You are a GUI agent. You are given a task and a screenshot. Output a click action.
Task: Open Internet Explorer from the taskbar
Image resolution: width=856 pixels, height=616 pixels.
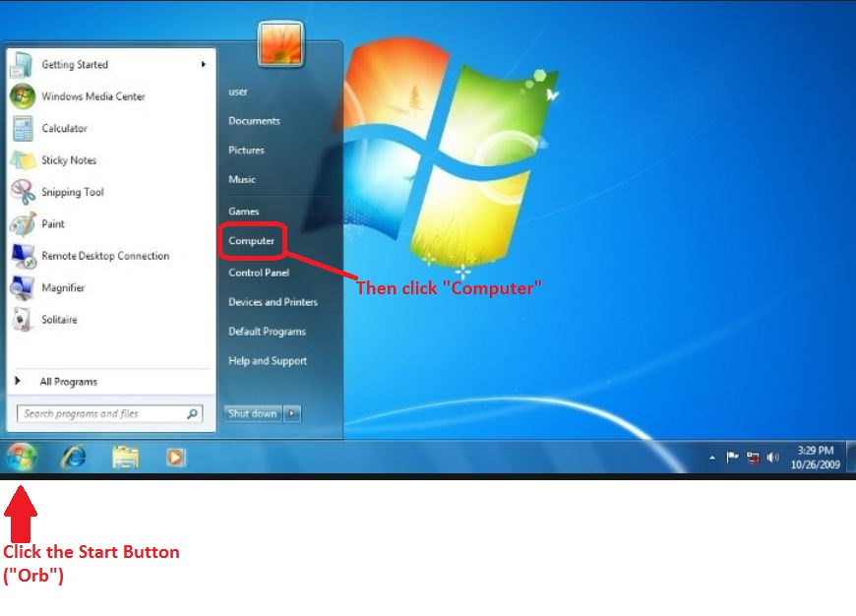pyautogui.click(x=74, y=458)
